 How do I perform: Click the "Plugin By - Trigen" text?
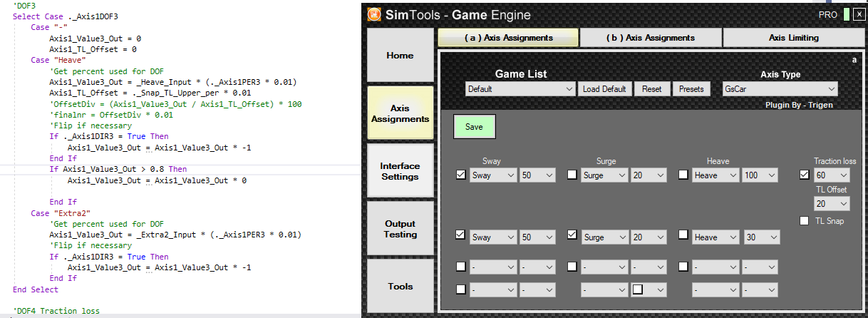click(797, 106)
